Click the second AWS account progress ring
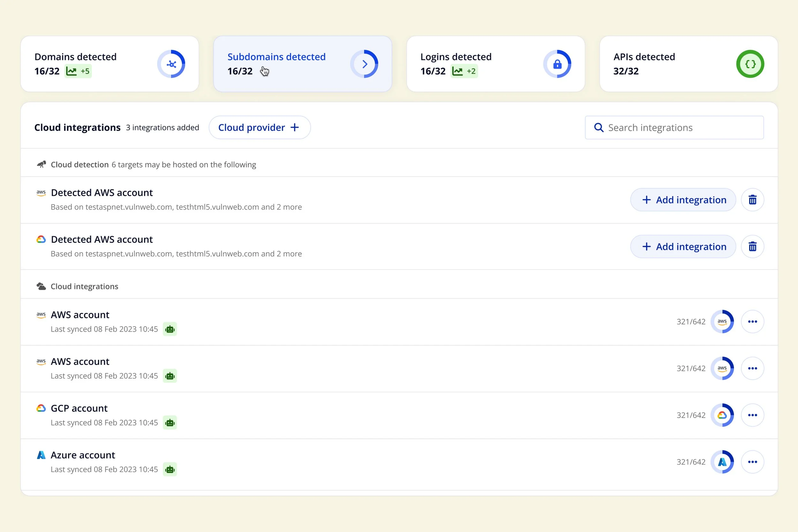The width and height of the screenshot is (798, 532). (x=722, y=368)
